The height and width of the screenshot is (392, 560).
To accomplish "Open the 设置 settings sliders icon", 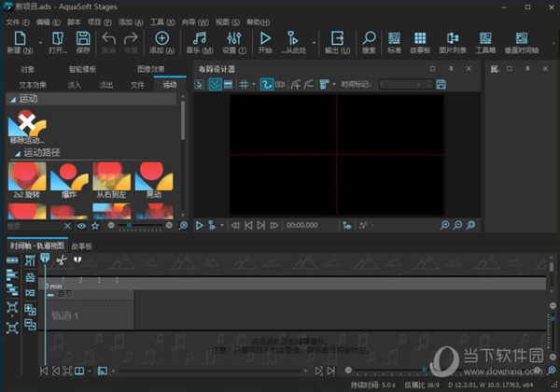I will (234, 38).
